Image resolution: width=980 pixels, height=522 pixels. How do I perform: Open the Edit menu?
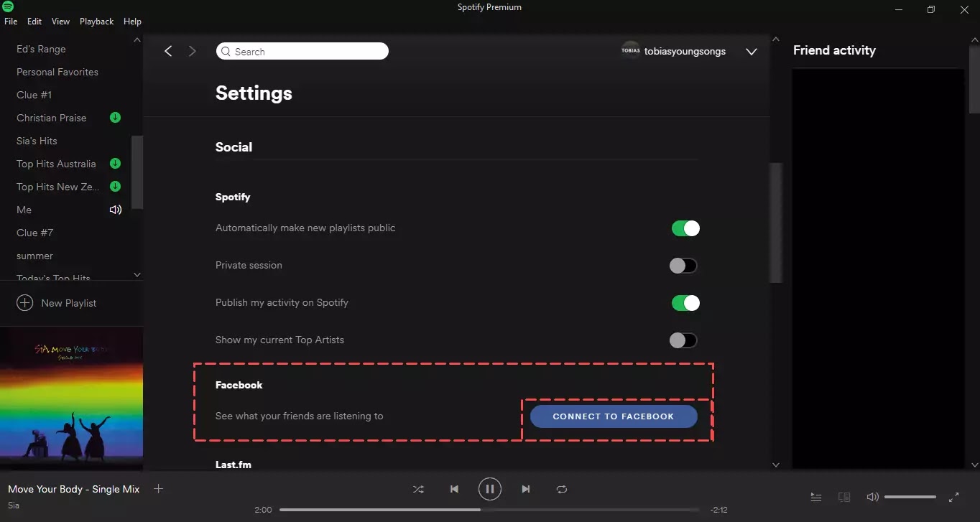pyautogui.click(x=34, y=22)
